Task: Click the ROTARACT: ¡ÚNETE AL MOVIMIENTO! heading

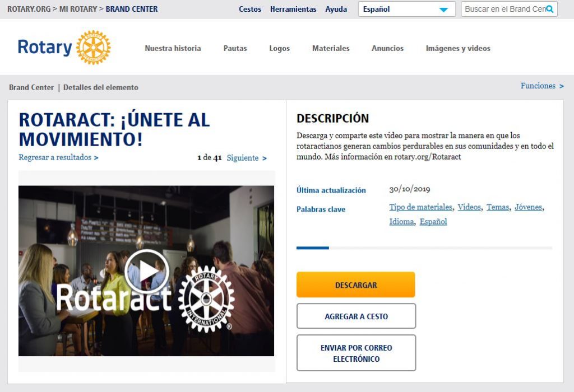Action: tap(114, 129)
